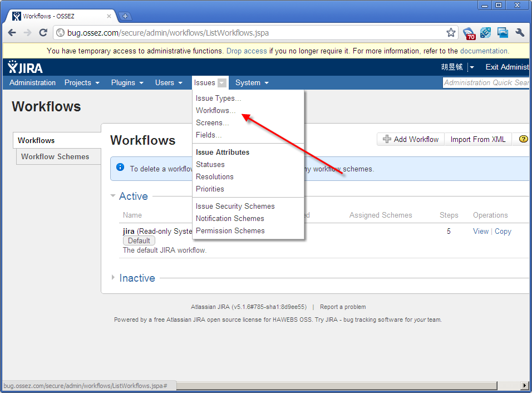
Task: Click the Steps column header
Action: click(x=449, y=215)
